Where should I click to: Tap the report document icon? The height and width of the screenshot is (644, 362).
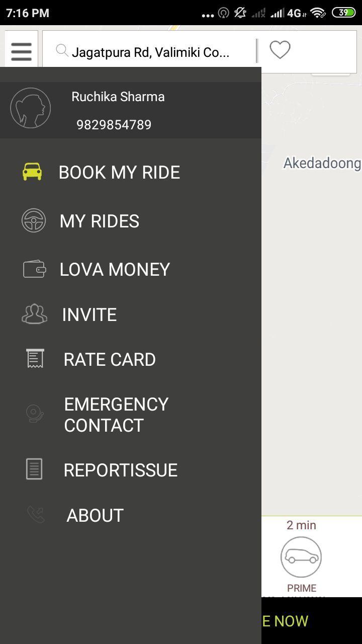pos(34,469)
